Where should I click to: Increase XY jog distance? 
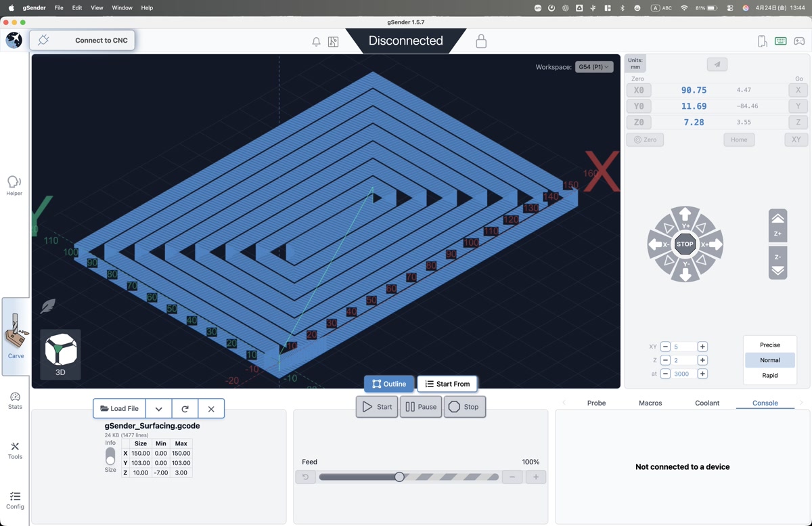[702, 347]
